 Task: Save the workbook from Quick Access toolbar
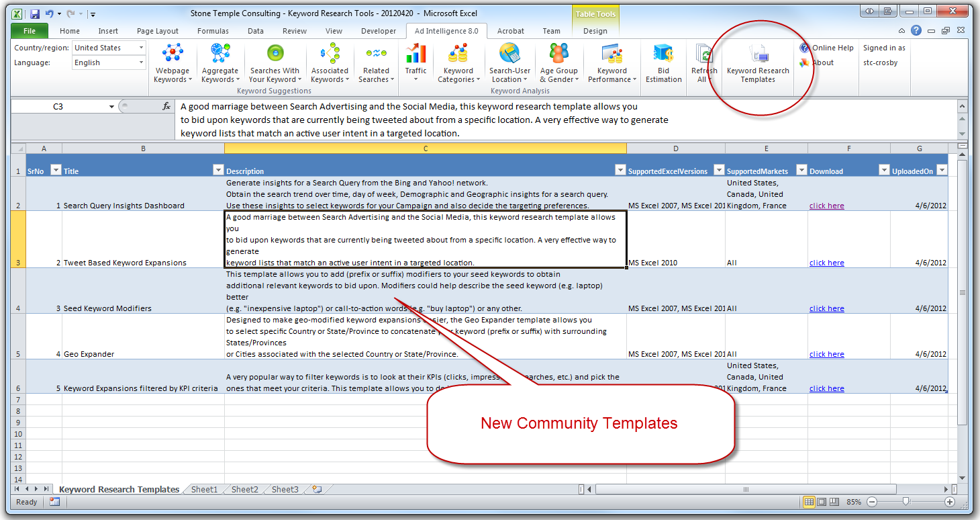pos(35,13)
